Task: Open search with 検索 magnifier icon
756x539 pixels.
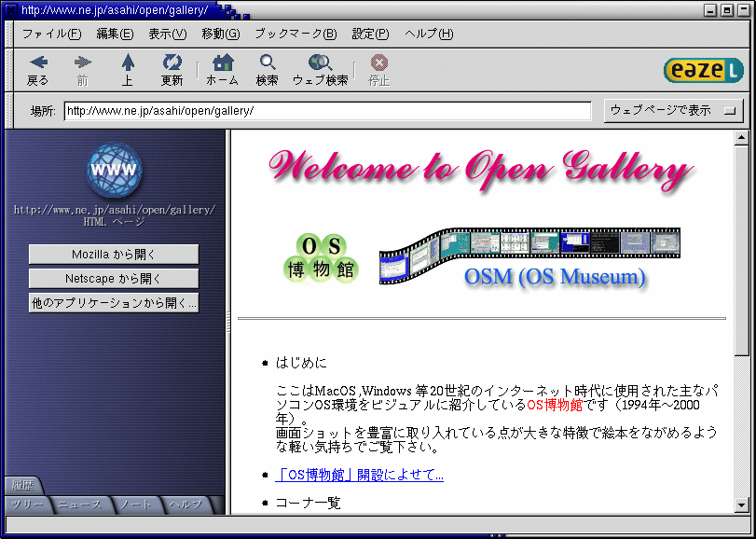Action: click(x=268, y=63)
